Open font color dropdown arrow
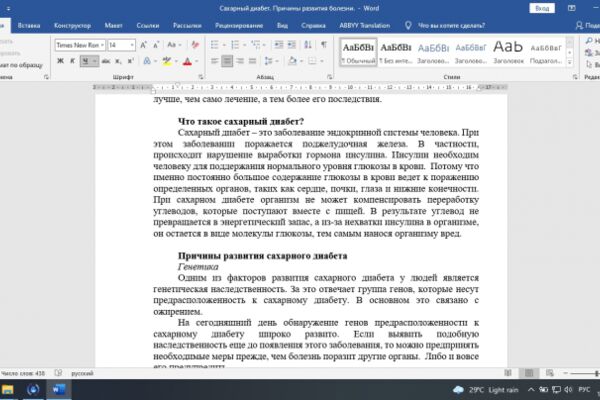This screenshot has width=600, height=400. (x=197, y=61)
